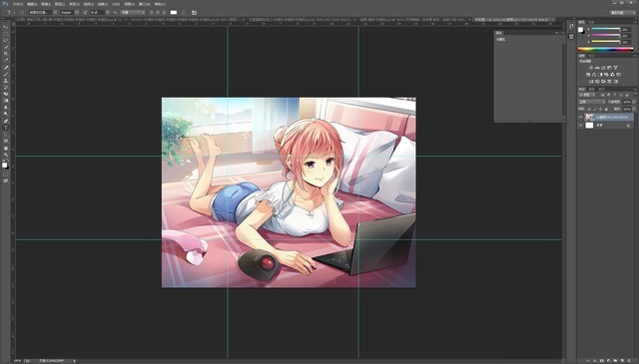Open the collapsed History panel icon
Viewport: 639px width, 364px height.
(x=571, y=27)
